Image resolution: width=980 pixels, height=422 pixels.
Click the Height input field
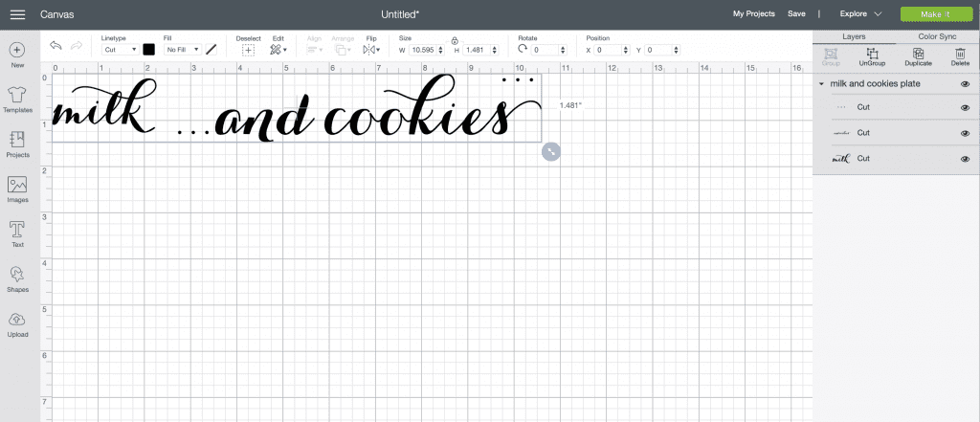[477, 50]
